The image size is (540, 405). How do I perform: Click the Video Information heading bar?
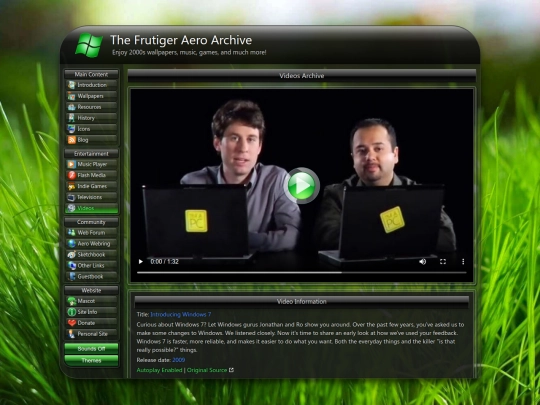pyautogui.click(x=302, y=301)
